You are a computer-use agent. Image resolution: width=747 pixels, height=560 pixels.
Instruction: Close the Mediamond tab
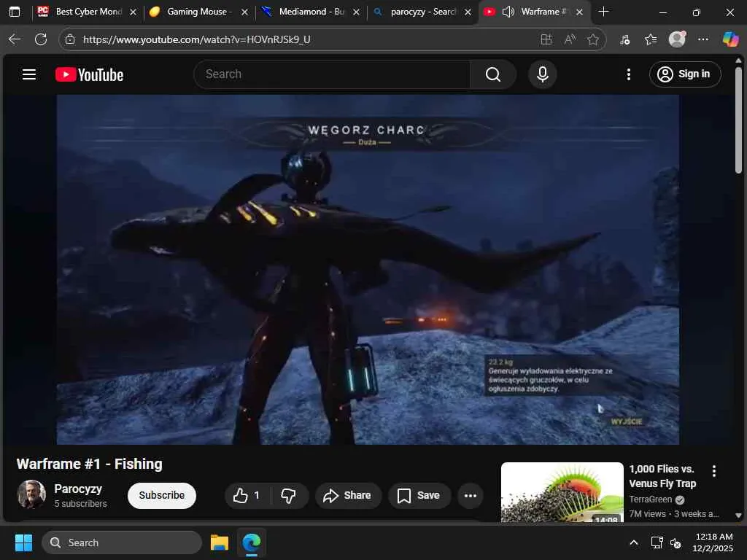(x=356, y=12)
